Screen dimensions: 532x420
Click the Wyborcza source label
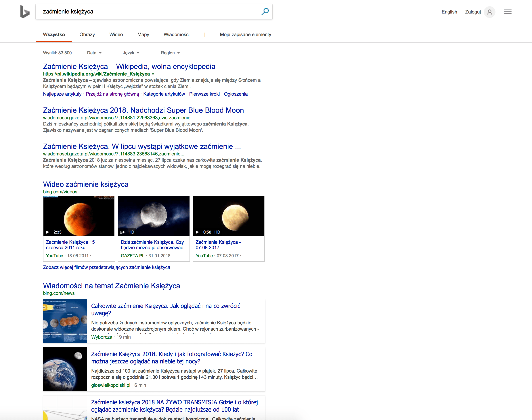[102, 337]
